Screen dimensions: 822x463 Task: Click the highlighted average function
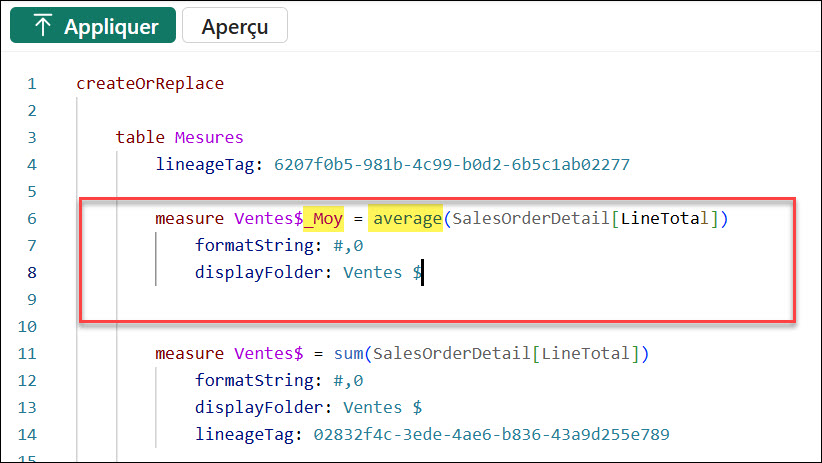coord(406,218)
